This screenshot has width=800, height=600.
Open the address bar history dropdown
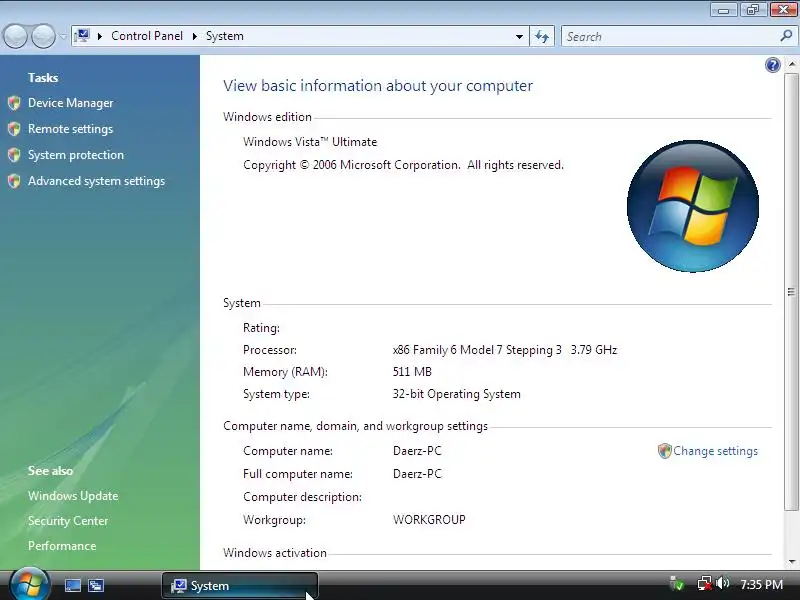pos(519,36)
